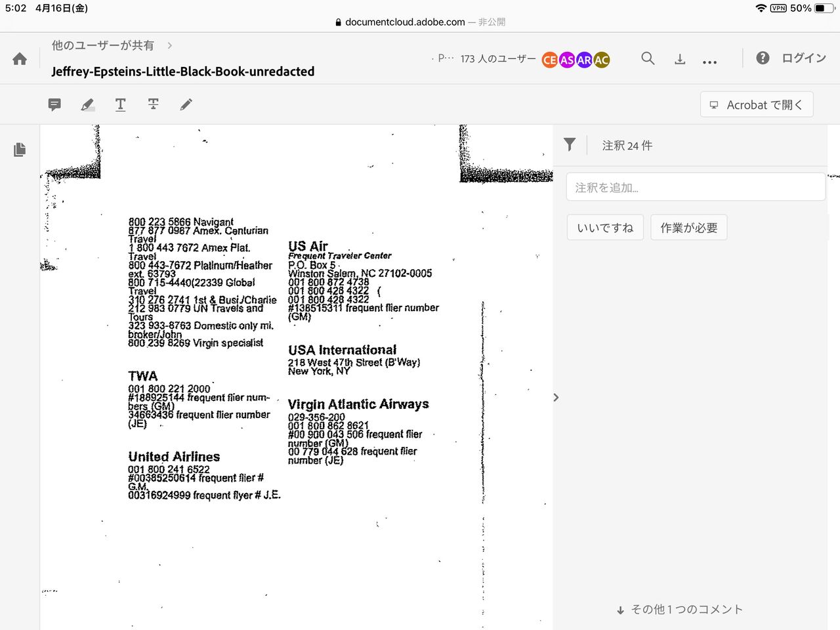This screenshot has width=840, height=630.
Task: Click the document title Jeffrey-Epsteins-Little-Black-Book-unredacted
Action: click(x=183, y=72)
